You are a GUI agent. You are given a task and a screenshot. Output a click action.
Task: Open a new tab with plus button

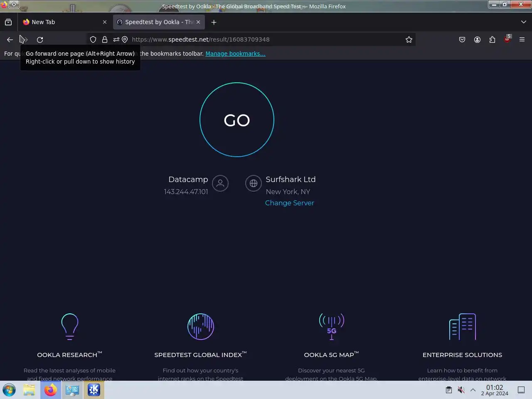[x=214, y=22]
